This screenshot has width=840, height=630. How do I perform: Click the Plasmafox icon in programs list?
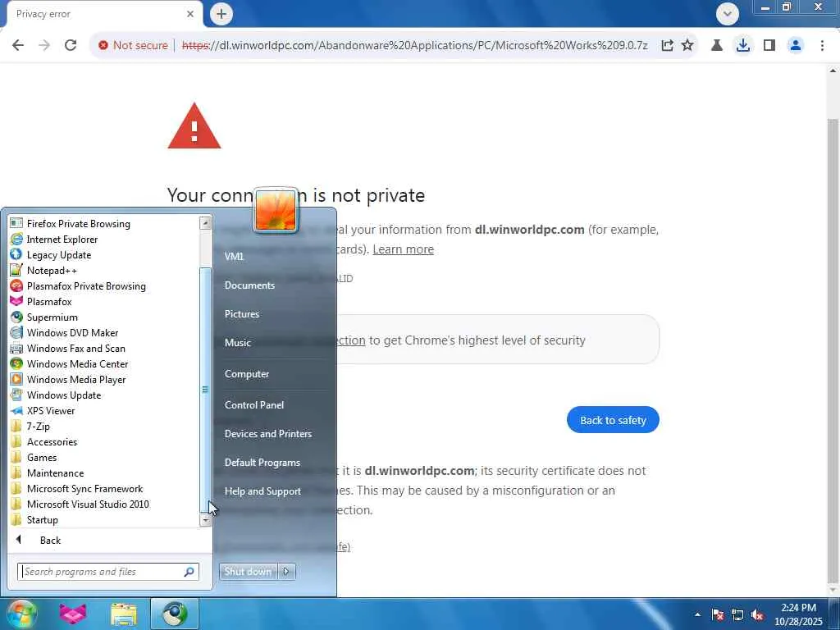[16, 301]
